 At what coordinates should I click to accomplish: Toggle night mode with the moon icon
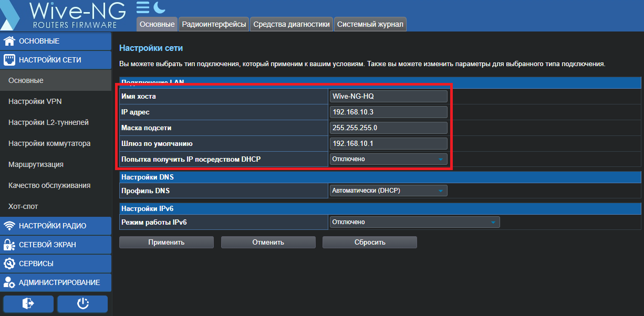(159, 7)
